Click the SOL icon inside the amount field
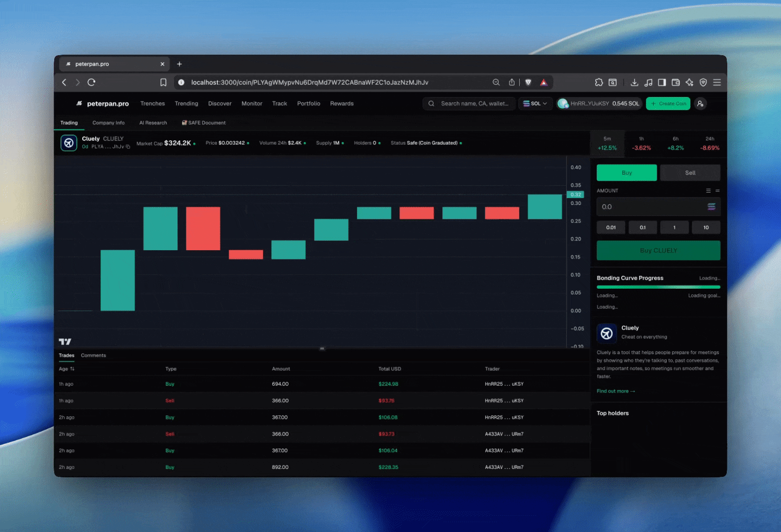 point(711,207)
